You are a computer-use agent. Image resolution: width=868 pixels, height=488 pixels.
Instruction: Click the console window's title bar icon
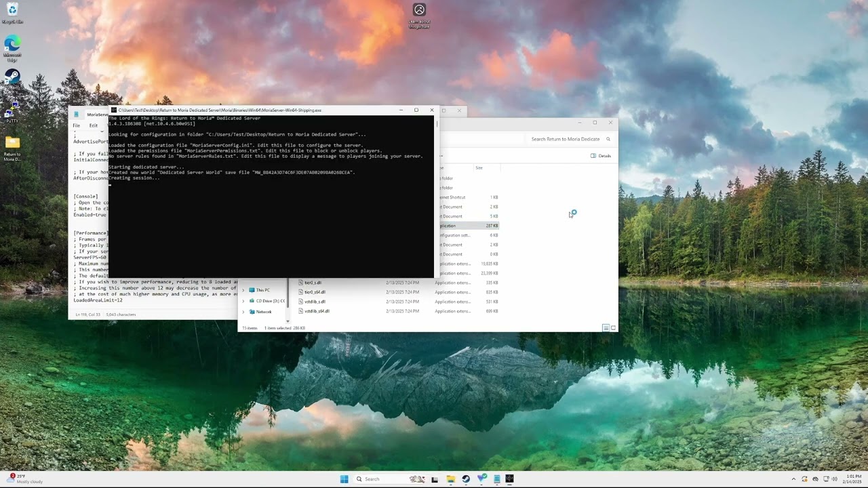point(114,110)
